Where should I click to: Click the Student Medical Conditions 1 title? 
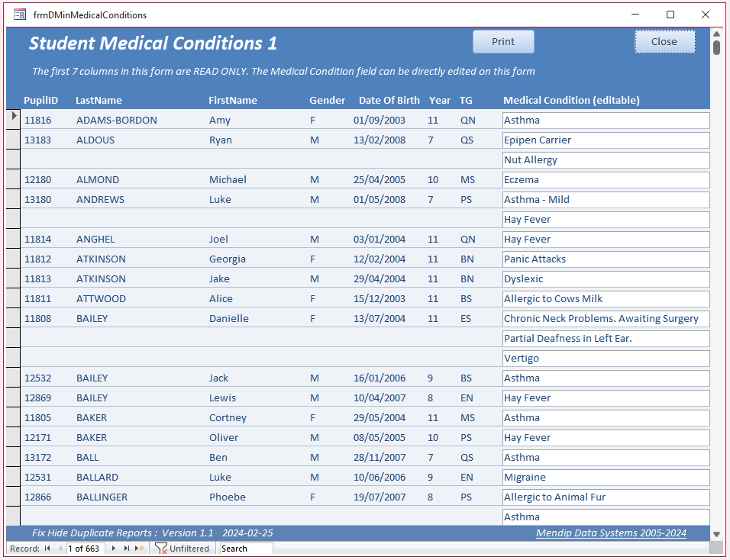(x=153, y=43)
